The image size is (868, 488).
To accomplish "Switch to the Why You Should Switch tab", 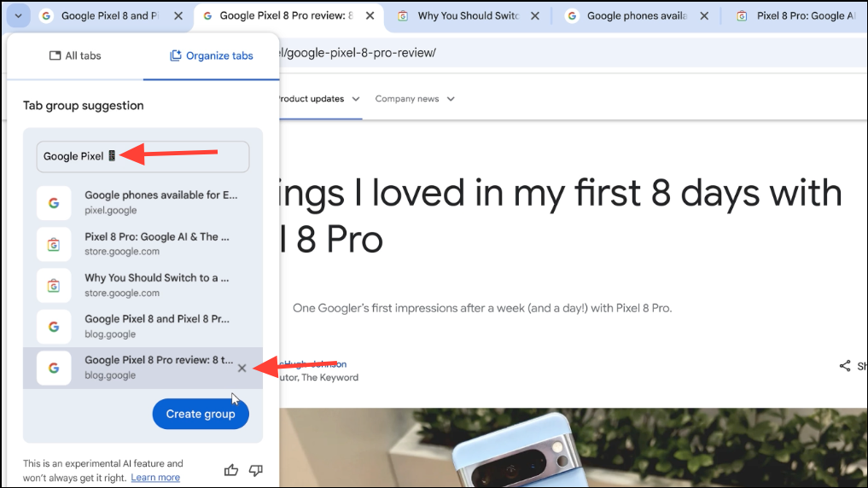I will point(468,16).
